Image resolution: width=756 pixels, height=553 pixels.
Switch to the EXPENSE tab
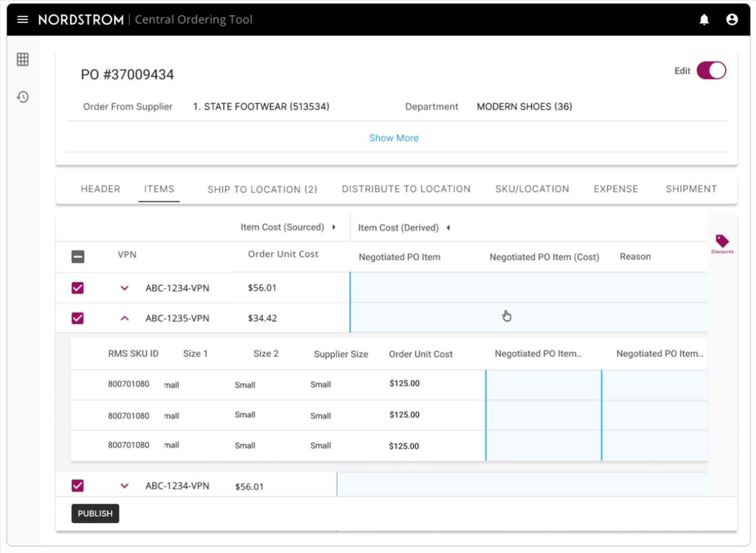[615, 189]
